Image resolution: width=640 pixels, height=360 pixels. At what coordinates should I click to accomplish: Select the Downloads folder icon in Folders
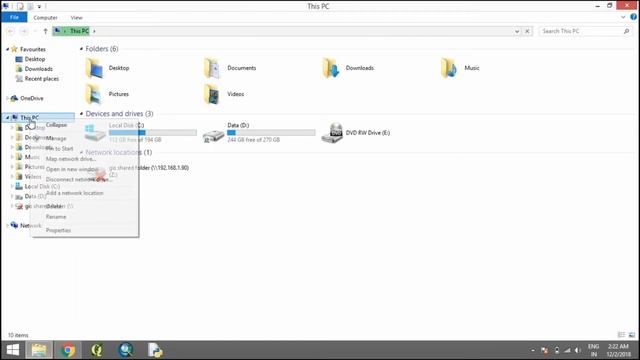(x=331, y=68)
